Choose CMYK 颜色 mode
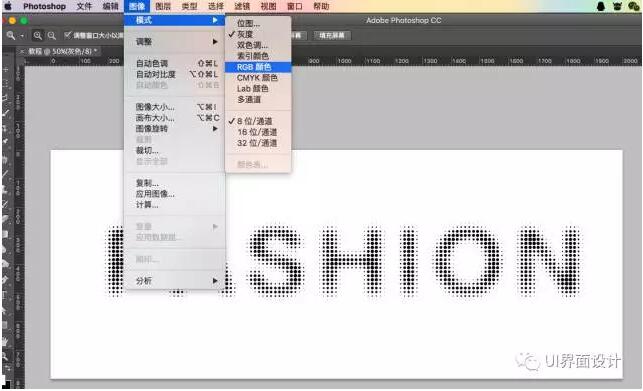 click(258, 78)
